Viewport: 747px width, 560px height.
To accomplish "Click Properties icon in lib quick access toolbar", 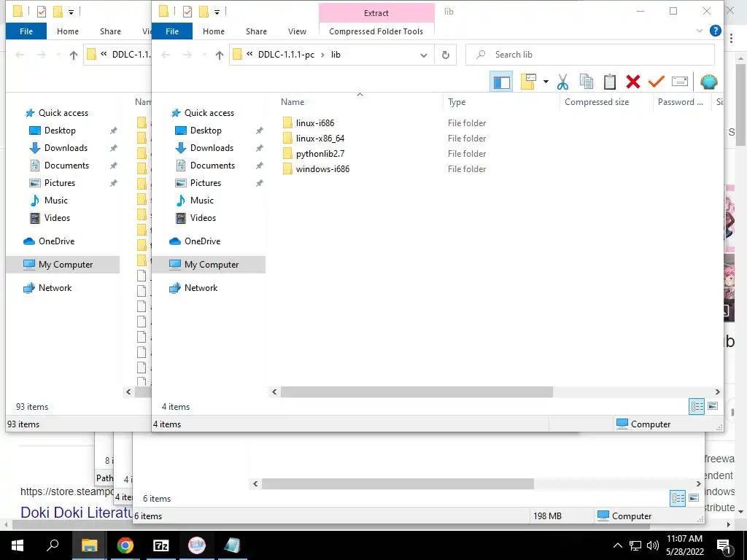I will click(x=187, y=12).
